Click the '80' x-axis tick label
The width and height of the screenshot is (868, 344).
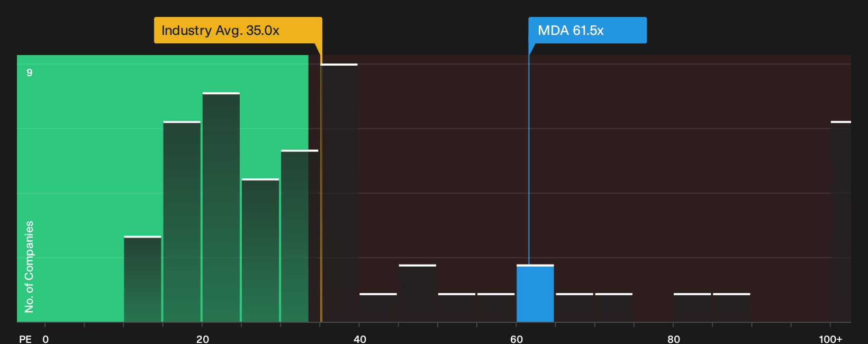(x=674, y=339)
